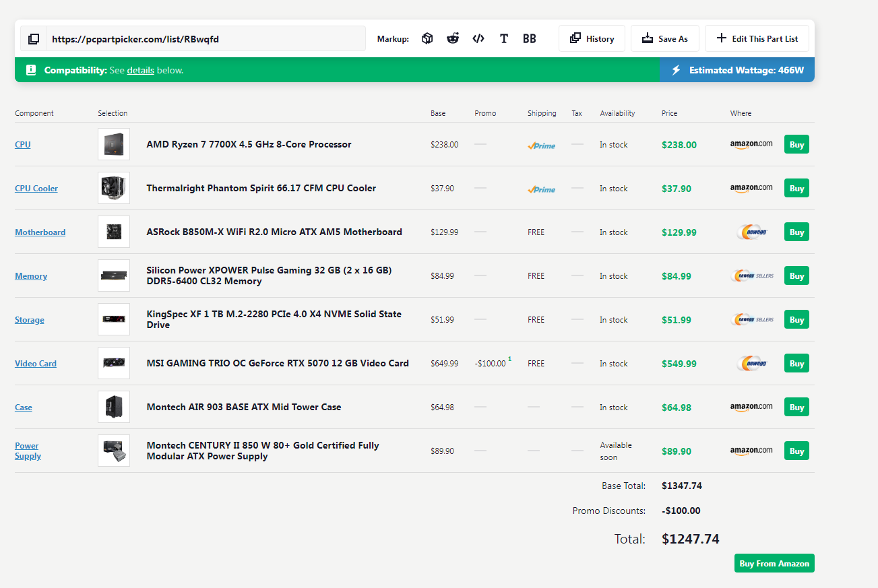Viewport: 878px width, 588px height.
Task: Click Edit This Part List
Action: (757, 38)
